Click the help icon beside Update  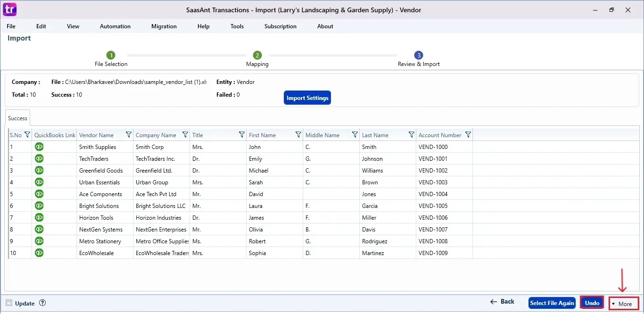(42, 303)
